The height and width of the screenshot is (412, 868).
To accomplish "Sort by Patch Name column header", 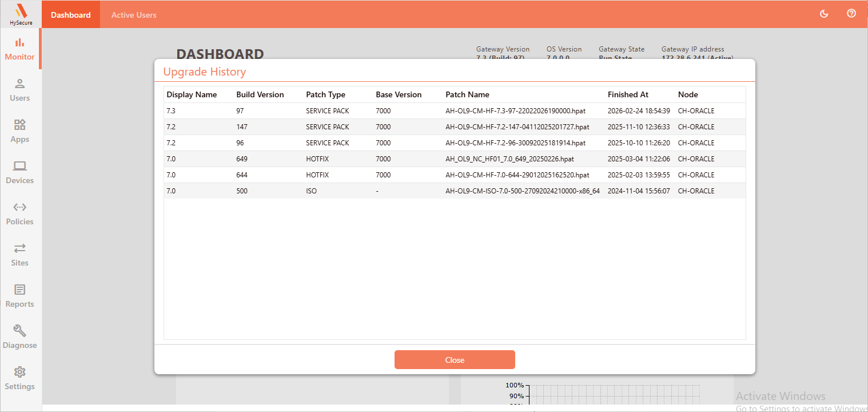I will point(467,94).
